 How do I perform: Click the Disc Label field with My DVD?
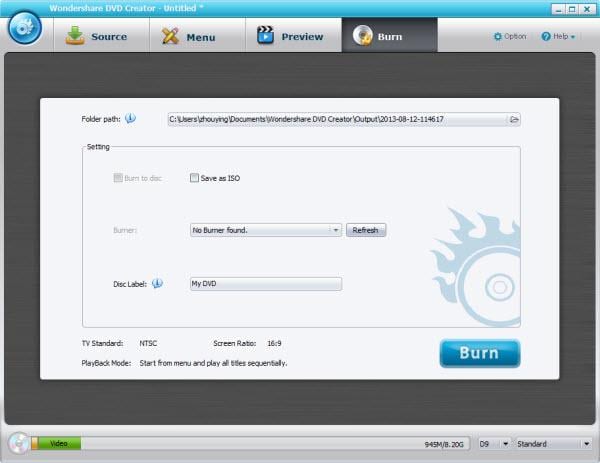point(266,284)
